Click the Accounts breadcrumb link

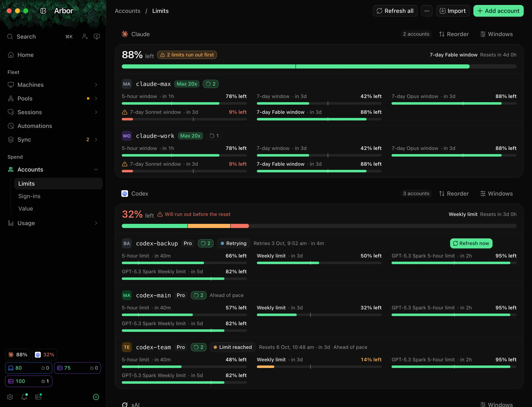click(128, 11)
